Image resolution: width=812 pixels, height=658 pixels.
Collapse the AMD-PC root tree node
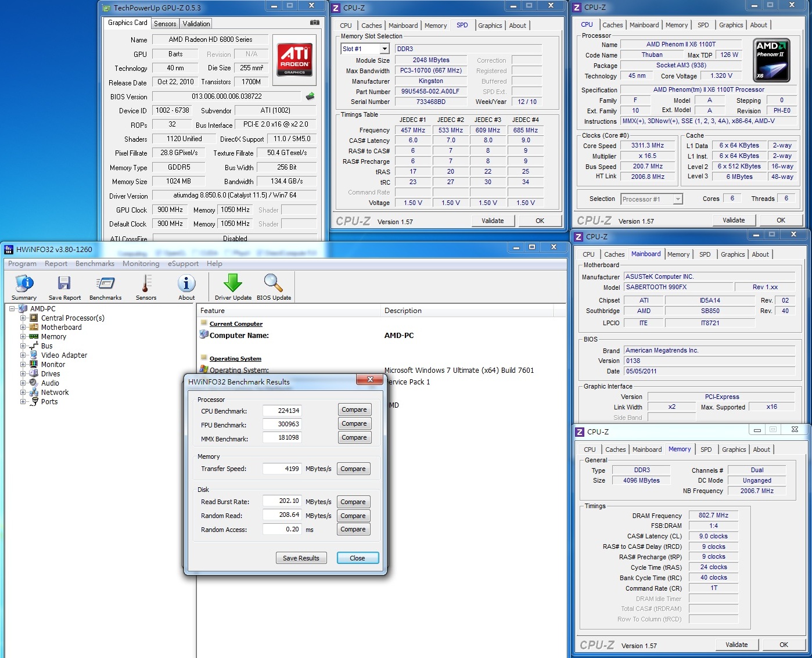pyautogui.click(x=12, y=309)
